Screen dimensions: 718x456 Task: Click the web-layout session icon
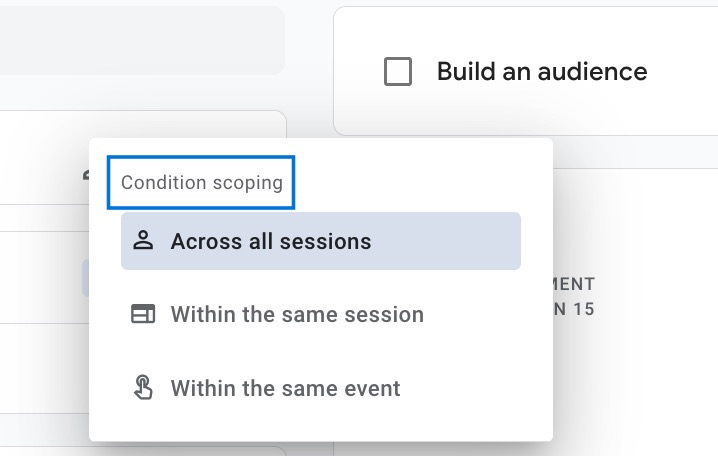click(x=143, y=314)
